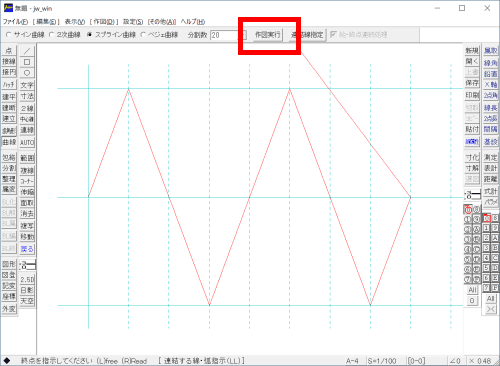Viewport: 500px width, 366px height.
Task: Open the 編集(E) menu
Action: pyautogui.click(x=46, y=22)
